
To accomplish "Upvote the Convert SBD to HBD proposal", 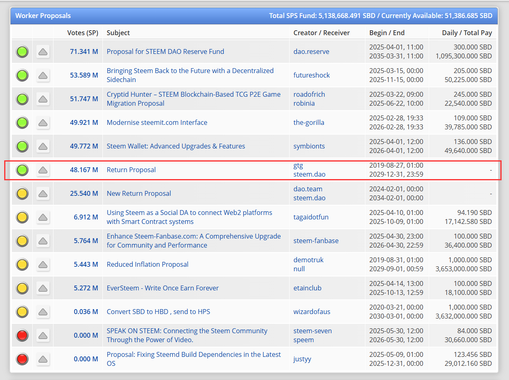I will click(x=43, y=312).
